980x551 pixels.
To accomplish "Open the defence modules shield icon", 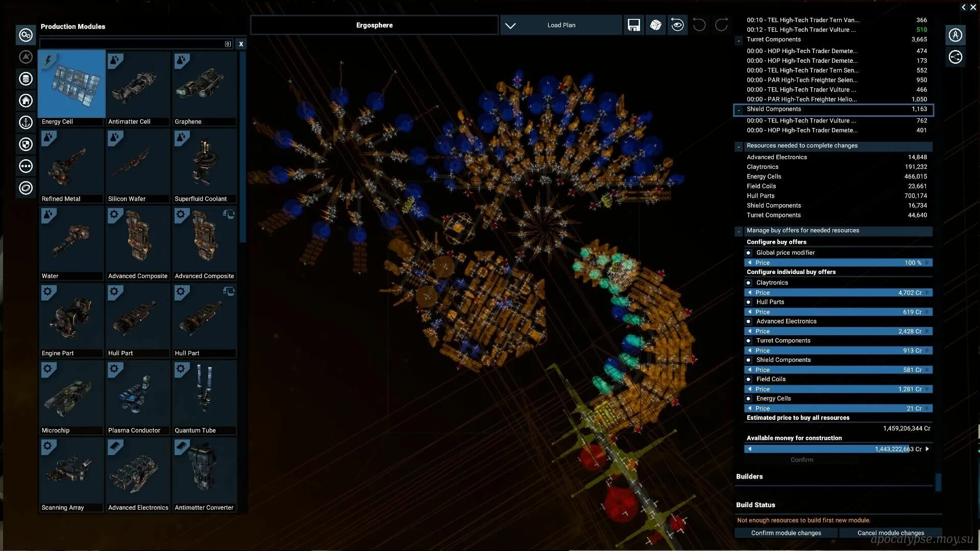I will (x=26, y=144).
